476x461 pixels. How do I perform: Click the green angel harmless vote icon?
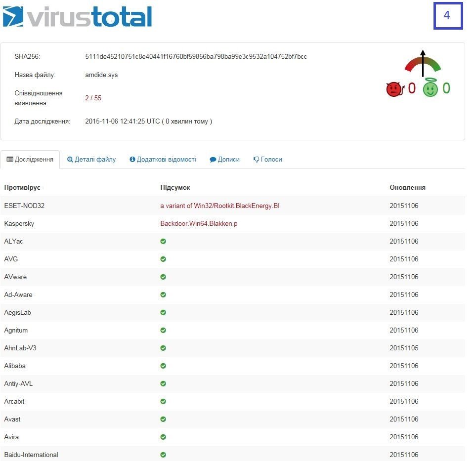pyautogui.click(x=430, y=89)
